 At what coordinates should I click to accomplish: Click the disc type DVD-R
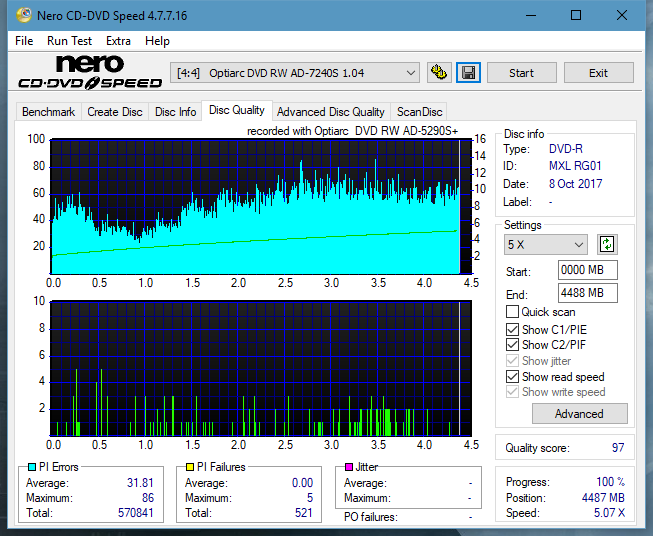point(566,149)
